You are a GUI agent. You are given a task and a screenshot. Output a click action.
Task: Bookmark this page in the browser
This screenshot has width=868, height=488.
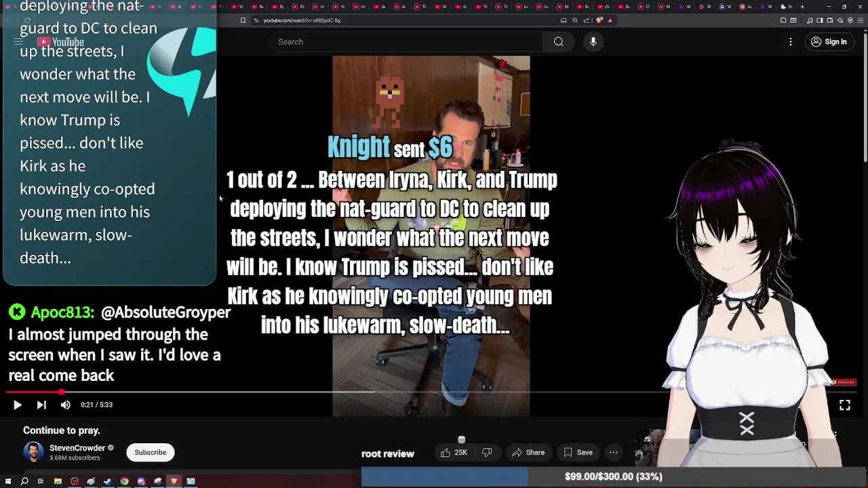tap(243, 20)
